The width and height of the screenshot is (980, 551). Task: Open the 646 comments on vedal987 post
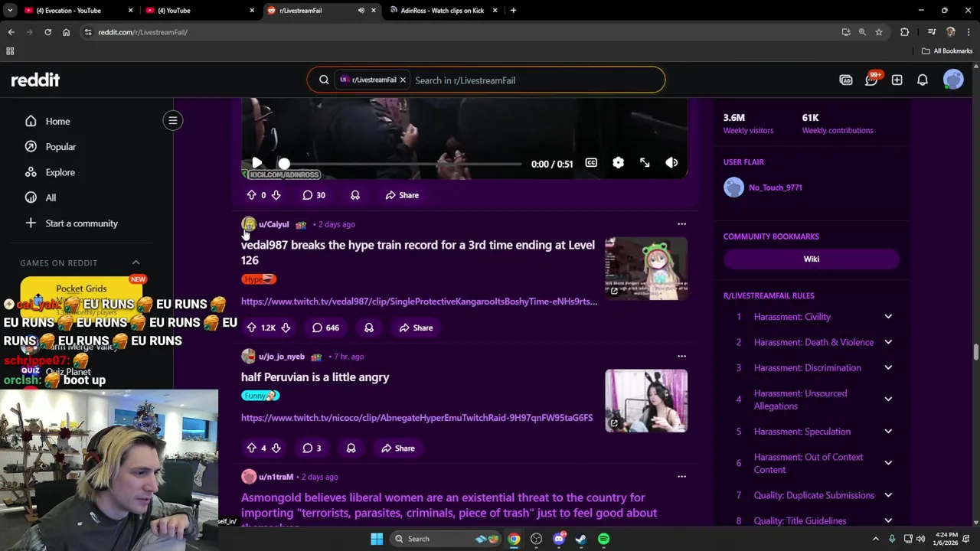[325, 328]
